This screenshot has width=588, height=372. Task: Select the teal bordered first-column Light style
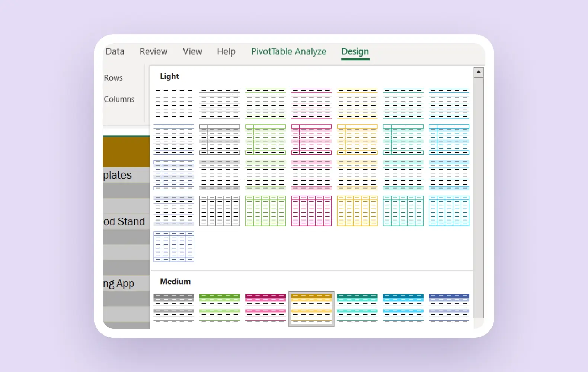click(x=403, y=139)
